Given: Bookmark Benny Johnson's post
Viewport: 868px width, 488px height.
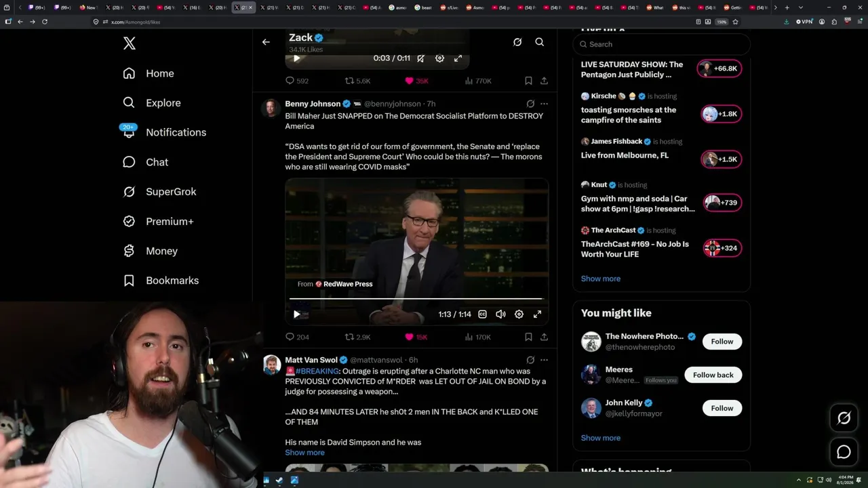Looking at the screenshot, I should (x=528, y=337).
